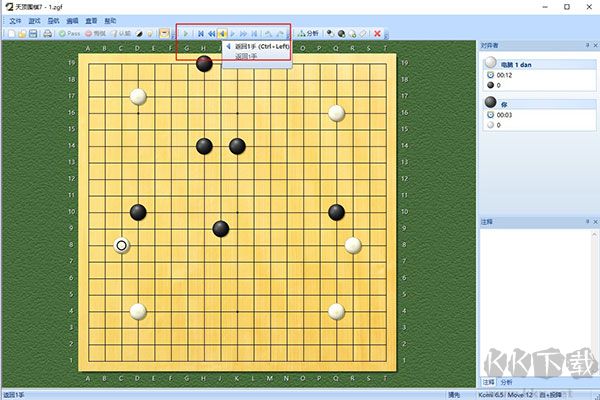Click the eraser toolbar icon
The width and height of the screenshot is (600, 400).
pyautogui.click(x=363, y=34)
